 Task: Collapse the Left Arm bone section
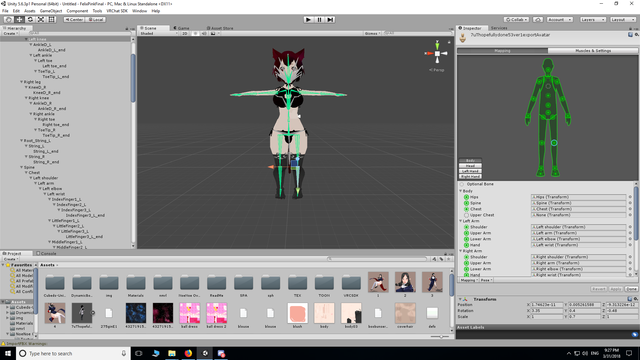[x=461, y=221]
